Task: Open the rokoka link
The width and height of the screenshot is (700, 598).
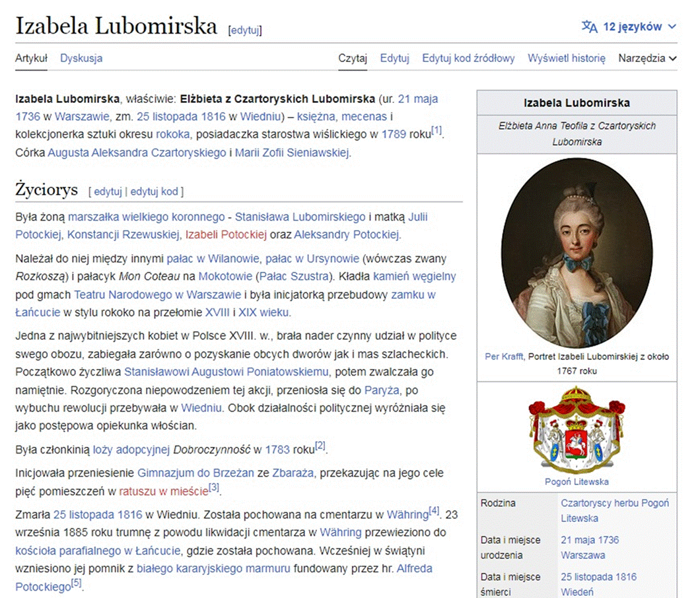Action: (x=173, y=135)
